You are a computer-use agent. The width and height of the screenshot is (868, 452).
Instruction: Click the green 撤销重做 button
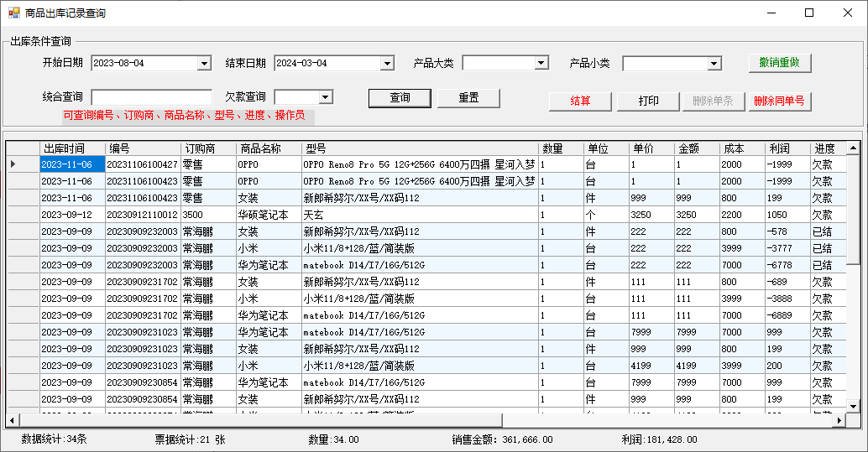tap(779, 63)
